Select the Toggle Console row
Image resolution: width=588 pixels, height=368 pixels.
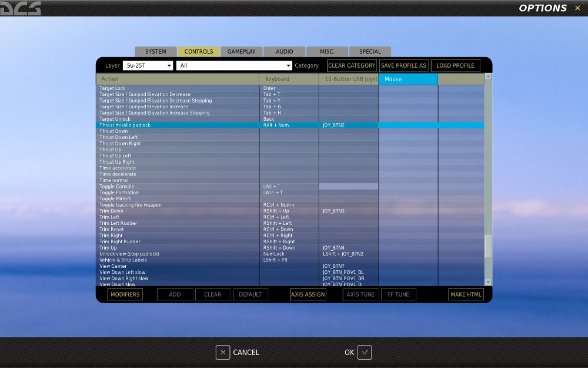pos(290,186)
